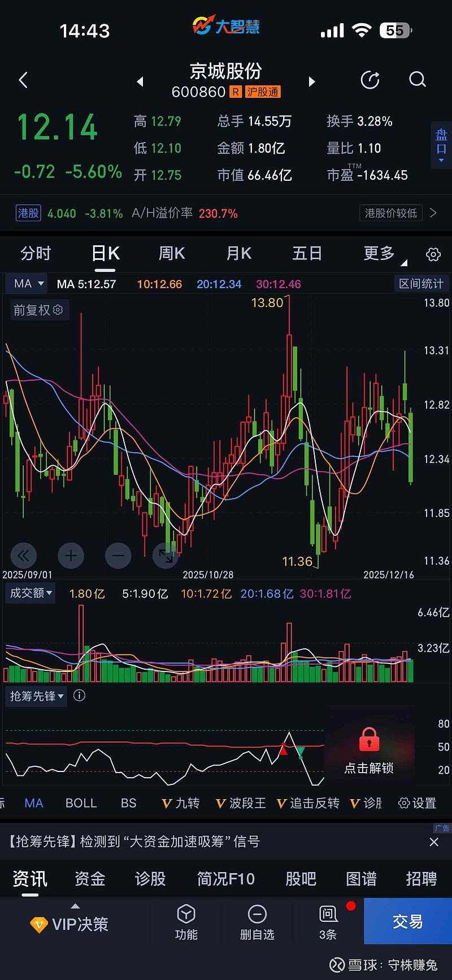Switch to previous stock triangle
The image size is (452, 980).
click(140, 81)
